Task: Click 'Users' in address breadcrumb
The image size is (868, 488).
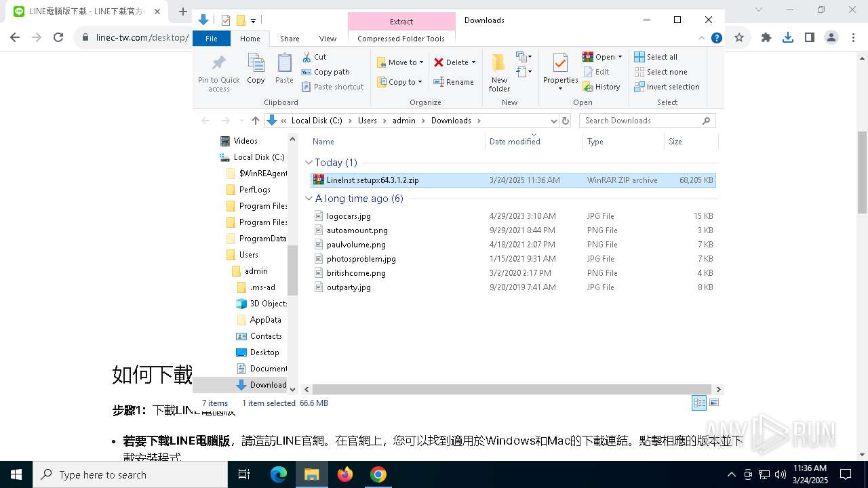Action: tap(367, 121)
